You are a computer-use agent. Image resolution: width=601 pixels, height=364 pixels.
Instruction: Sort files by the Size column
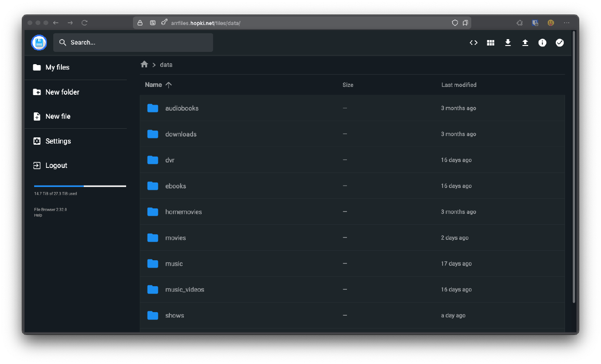tap(348, 85)
